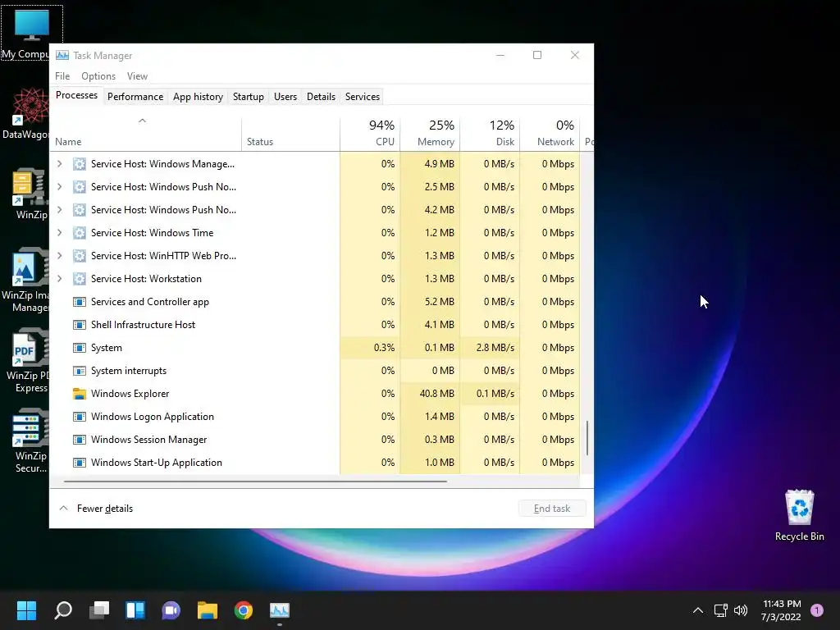Expand Service Host: WinHTTP Web Pro... row
This screenshot has height=630, width=840.
point(59,256)
